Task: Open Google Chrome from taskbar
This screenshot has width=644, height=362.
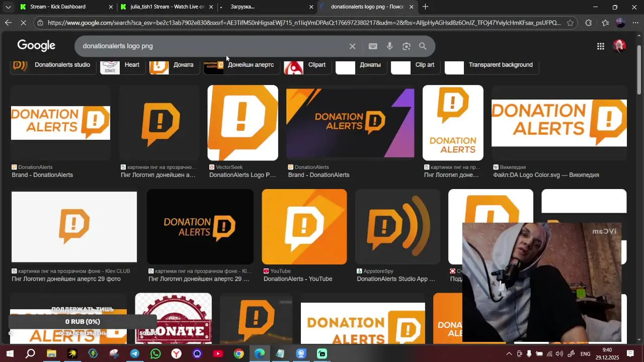Action: [x=238, y=354]
